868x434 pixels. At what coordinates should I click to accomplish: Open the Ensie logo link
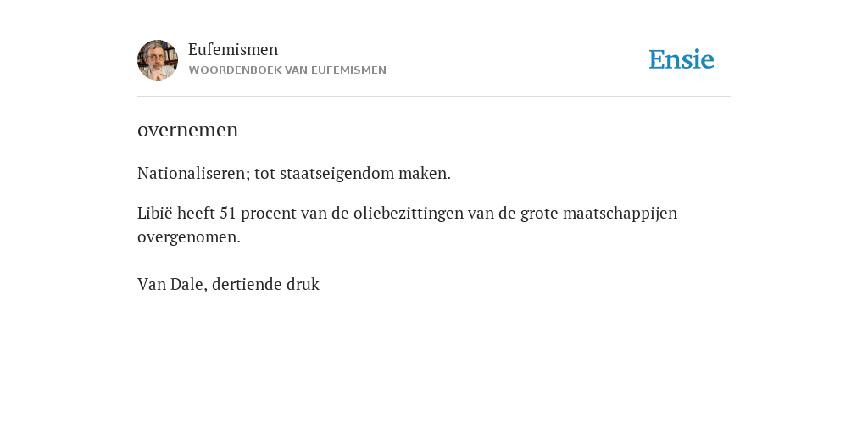tap(682, 60)
